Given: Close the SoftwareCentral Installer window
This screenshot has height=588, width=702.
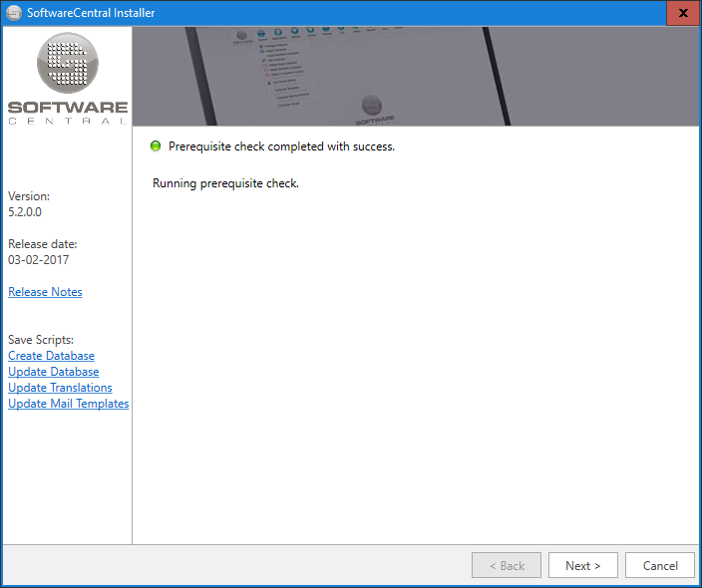Looking at the screenshot, I should coord(682,13).
